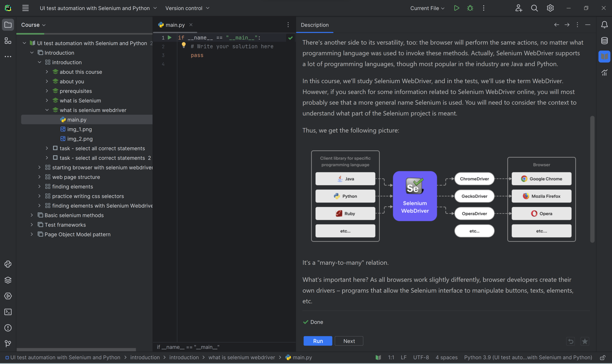
Task: Click the LF line separator widget
Action: 404,357
